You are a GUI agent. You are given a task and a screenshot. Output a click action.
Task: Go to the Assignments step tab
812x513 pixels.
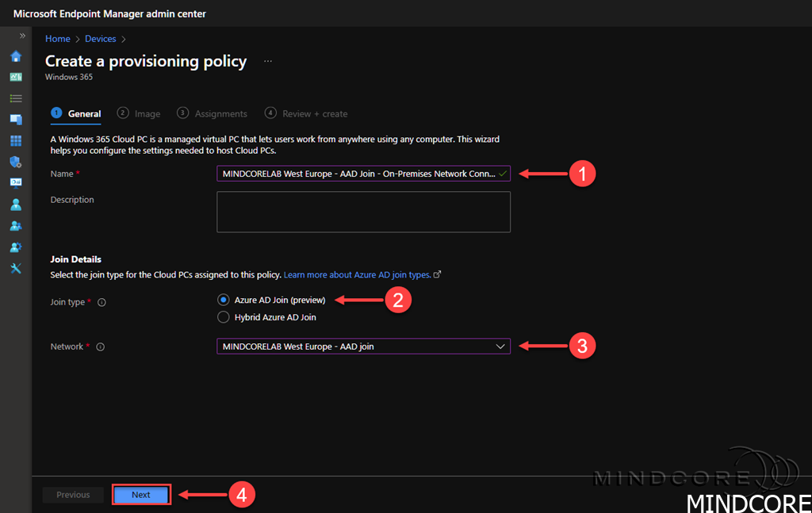[x=213, y=113]
